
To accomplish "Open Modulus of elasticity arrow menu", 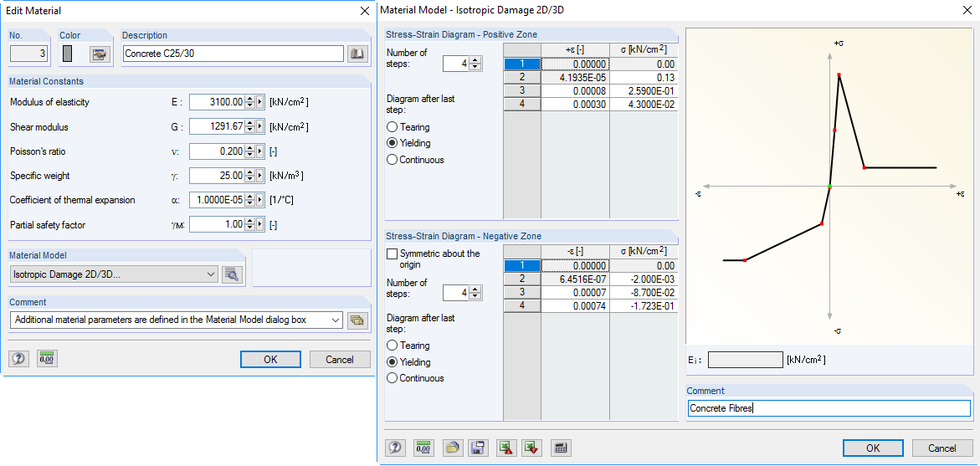I will point(260,102).
